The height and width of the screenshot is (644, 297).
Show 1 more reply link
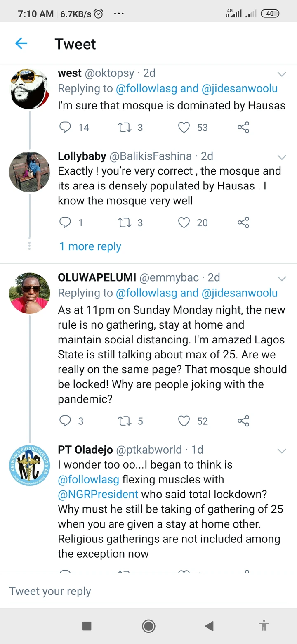tap(90, 246)
